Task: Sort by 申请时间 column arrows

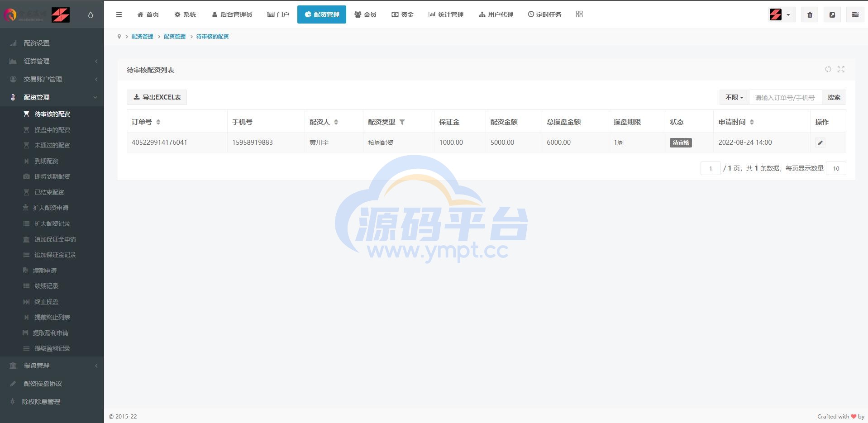Action: (x=752, y=122)
